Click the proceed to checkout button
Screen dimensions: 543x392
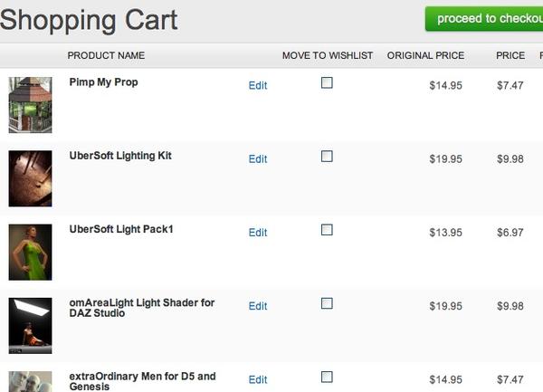(x=485, y=19)
